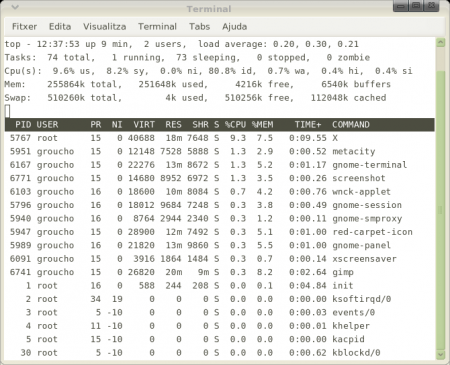Select the metacity process name
The image size is (450, 365).
pos(354,152)
